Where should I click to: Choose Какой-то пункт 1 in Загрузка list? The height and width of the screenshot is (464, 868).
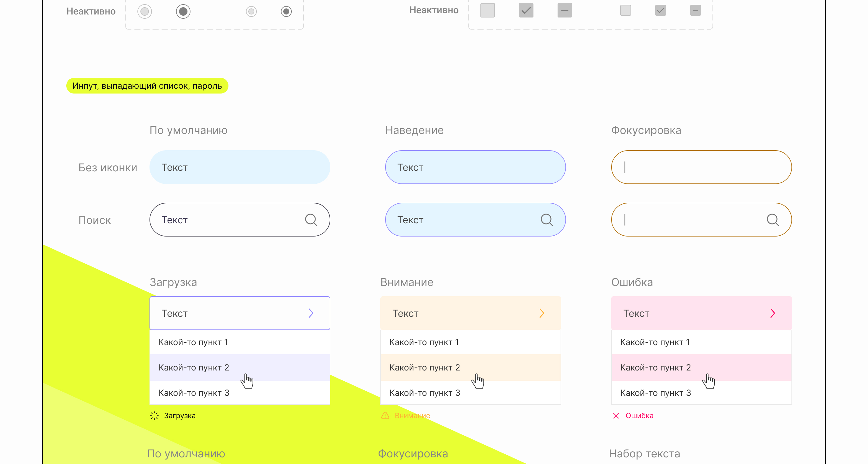click(x=193, y=342)
